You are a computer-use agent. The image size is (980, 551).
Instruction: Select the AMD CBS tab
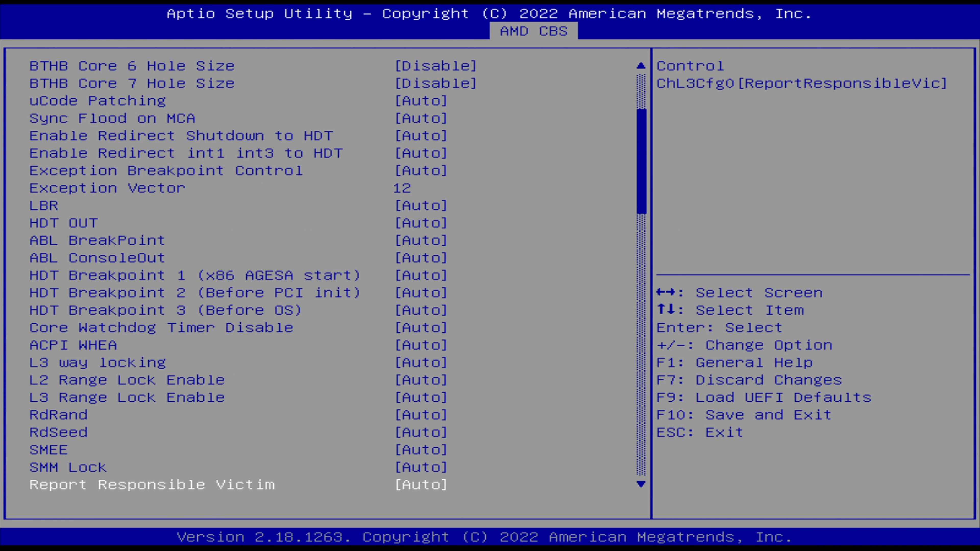pyautogui.click(x=533, y=31)
